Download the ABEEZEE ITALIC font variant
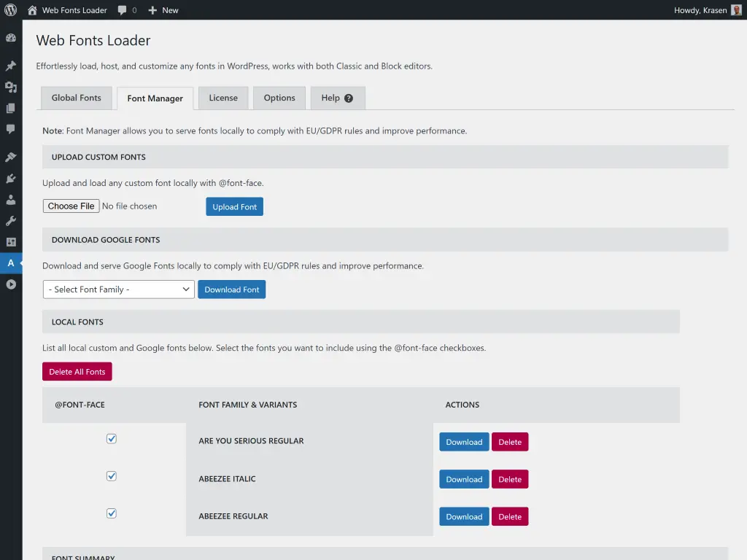The height and width of the screenshot is (560, 747). (463, 479)
